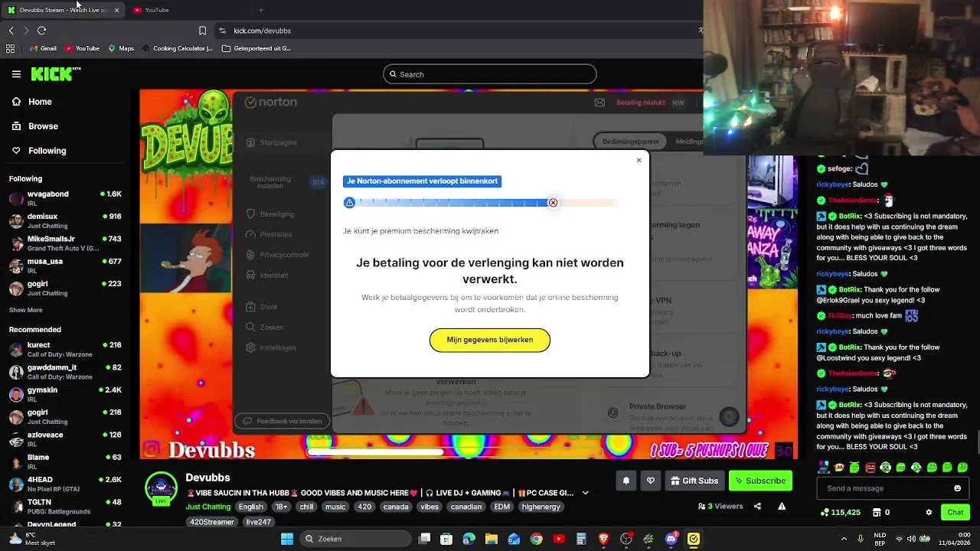The width and height of the screenshot is (980, 551).
Task: Open the Maps bookmark
Action: [x=121, y=48]
